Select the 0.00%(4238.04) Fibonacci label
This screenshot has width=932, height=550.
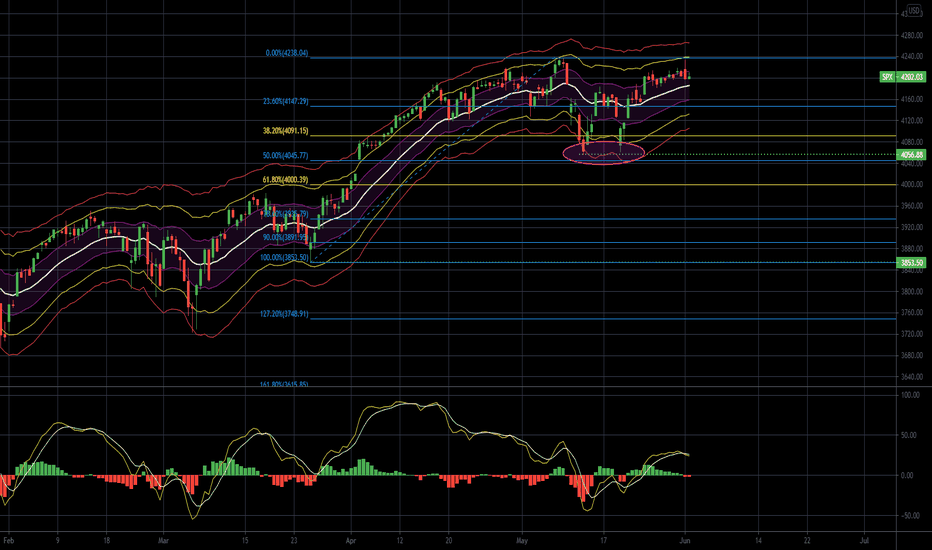coord(286,54)
